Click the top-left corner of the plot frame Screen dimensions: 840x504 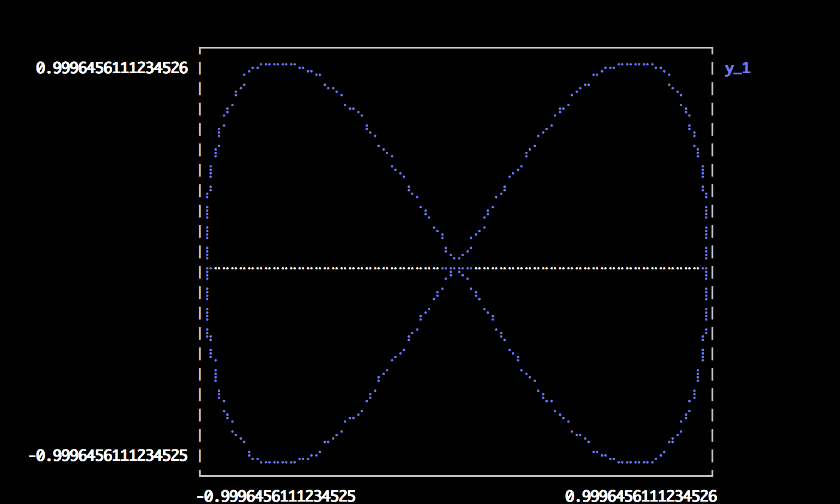coord(200,47)
